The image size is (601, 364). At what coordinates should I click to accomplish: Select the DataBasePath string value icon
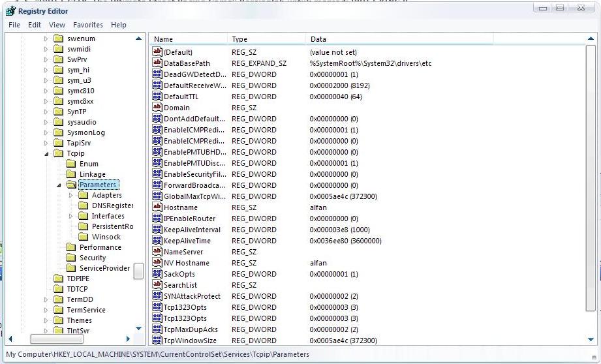coord(157,63)
